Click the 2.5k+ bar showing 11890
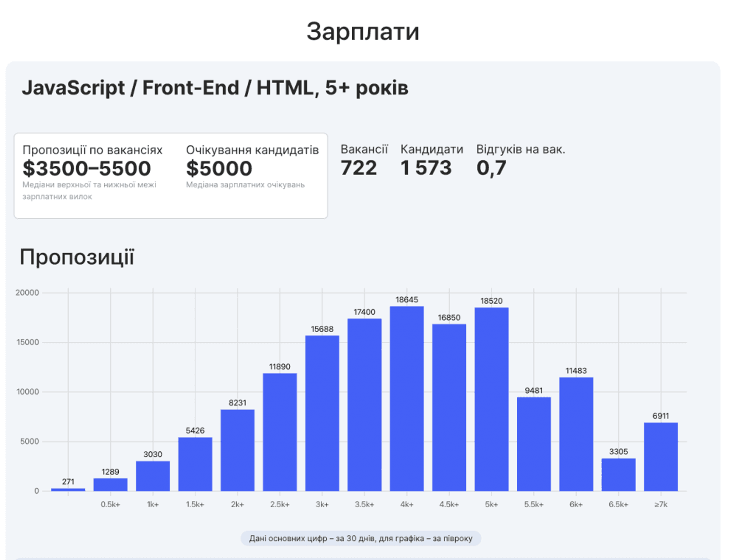Viewport: 755px width, 560px height. [279, 432]
